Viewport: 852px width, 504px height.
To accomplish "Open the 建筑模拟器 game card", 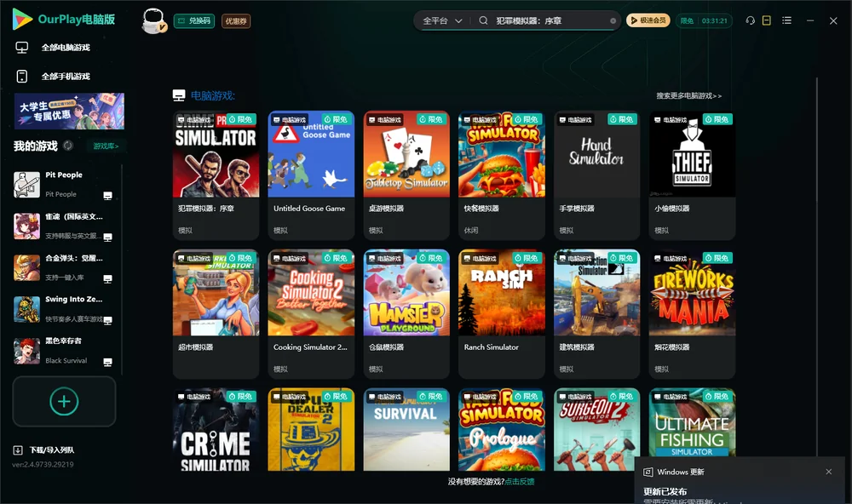I will point(596,313).
